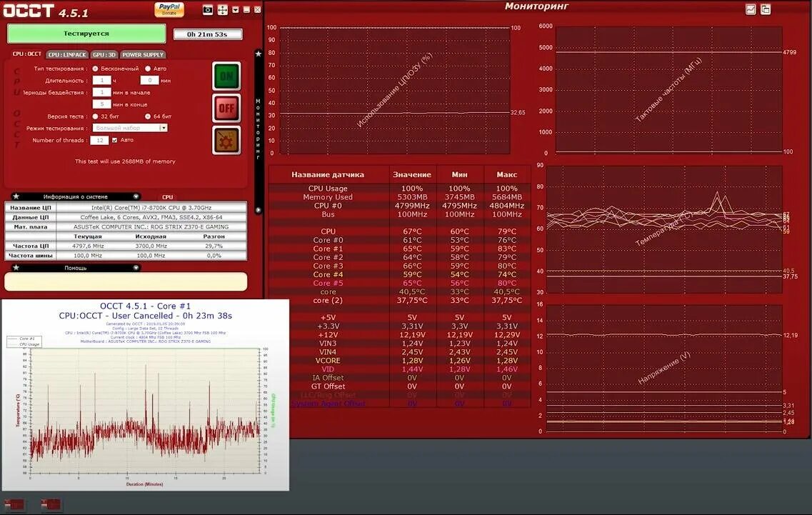This screenshot has height=515, width=812.
Task: Start the test with green ON button
Action: point(226,76)
